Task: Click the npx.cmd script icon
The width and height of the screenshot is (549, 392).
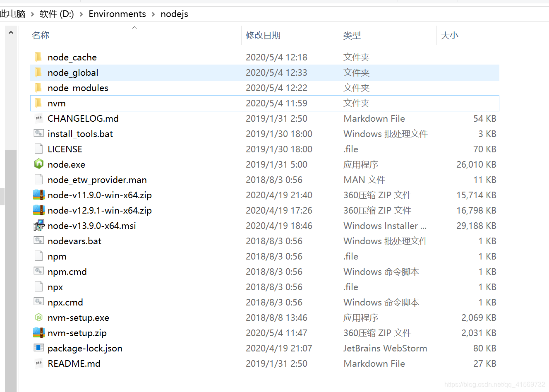Action: [38, 302]
